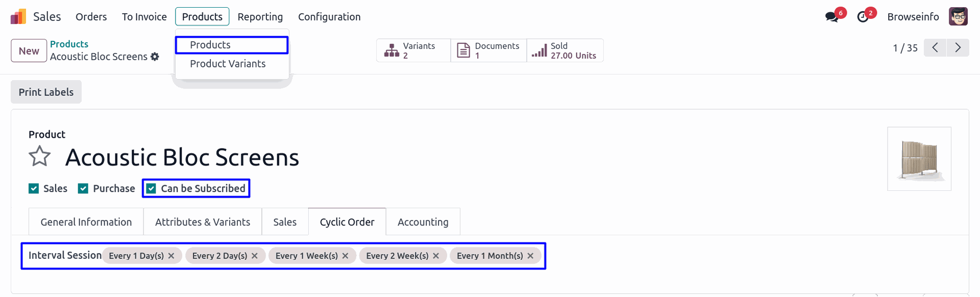The width and height of the screenshot is (980, 297).
Task: Remove the Every 1 Day(s) tag
Action: (x=171, y=256)
